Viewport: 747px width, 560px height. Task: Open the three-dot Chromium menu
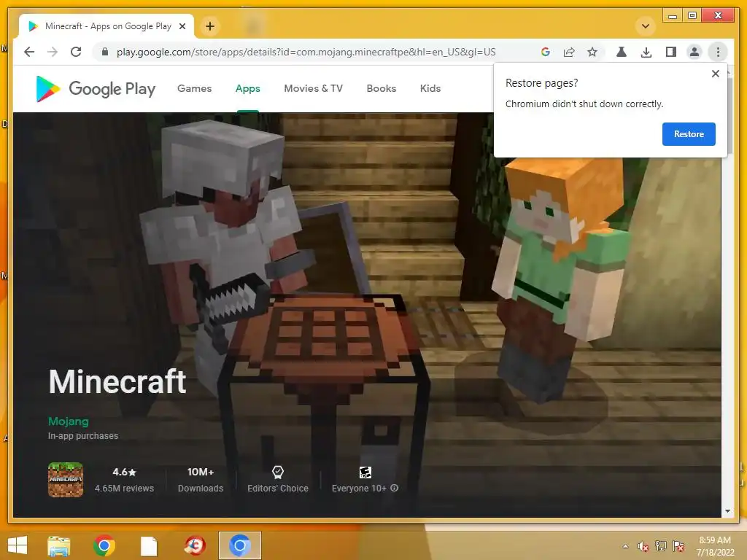[718, 52]
